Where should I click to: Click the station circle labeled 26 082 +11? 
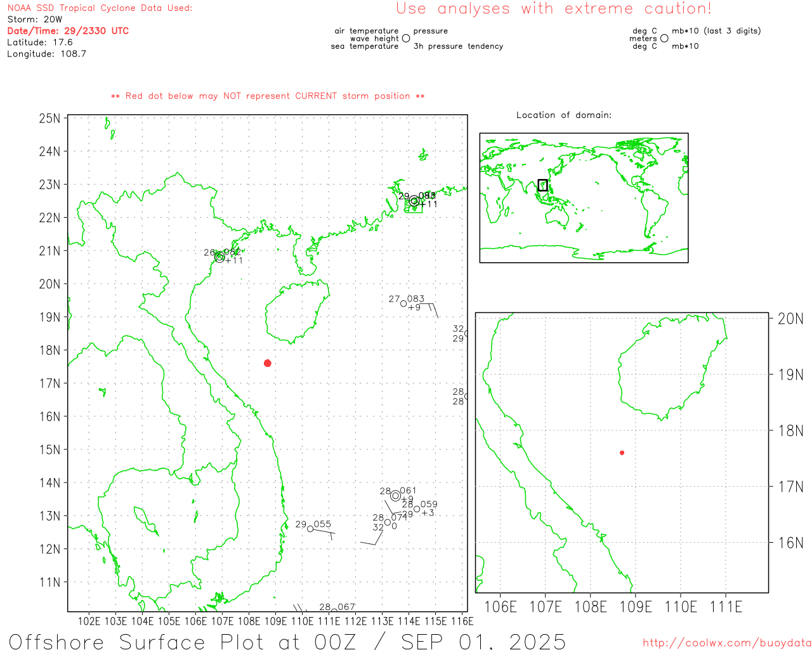(x=219, y=257)
